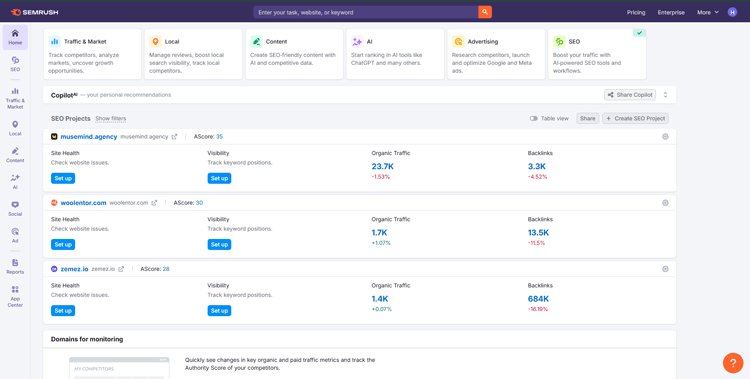Toggle the Table view switch

tap(534, 118)
